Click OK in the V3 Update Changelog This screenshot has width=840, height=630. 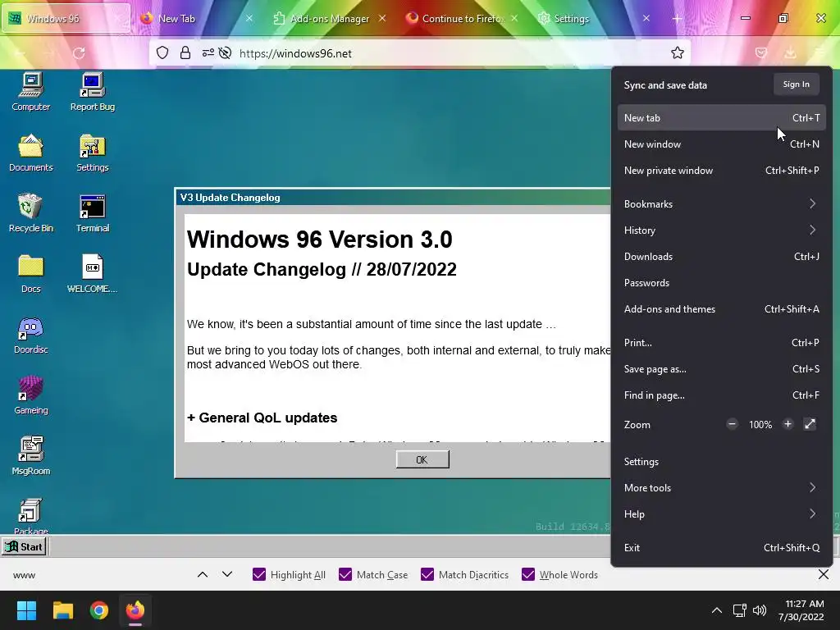pyautogui.click(x=422, y=459)
